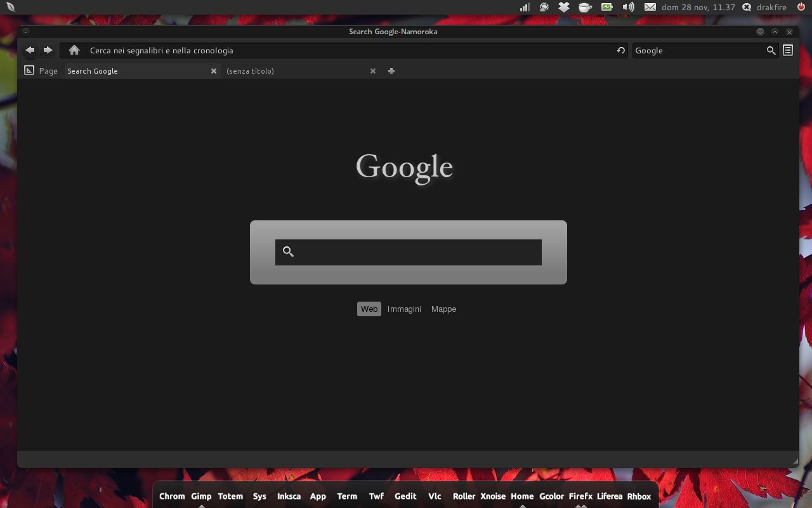Close the (senza titolo) tab
The width and height of the screenshot is (812, 508).
click(373, 71)
